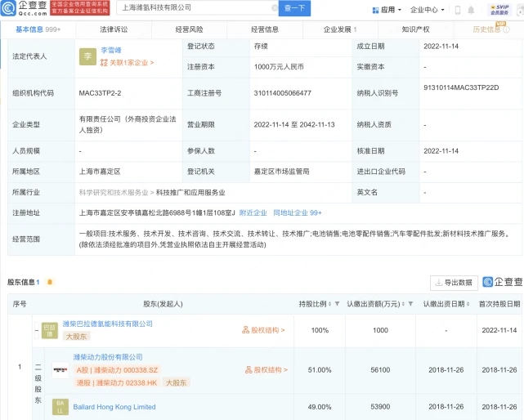Click the 查一下 search button
The image size is (524, 420).
coord(295,10)
